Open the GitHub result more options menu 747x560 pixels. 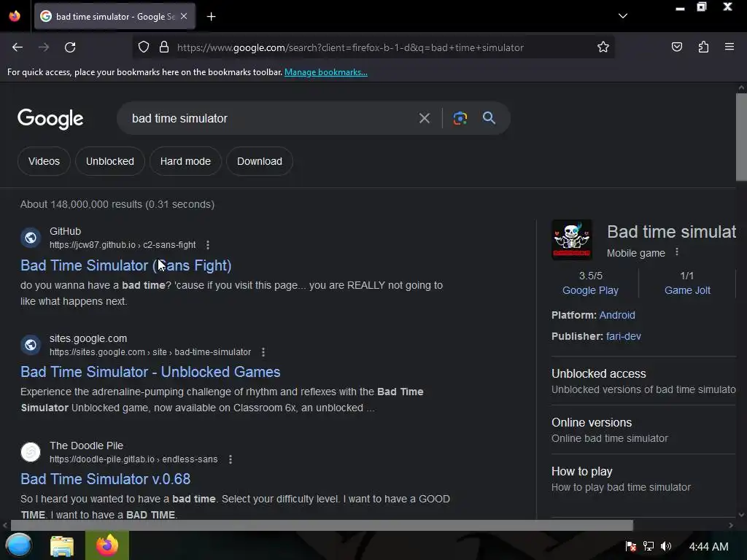coord(208,245)
